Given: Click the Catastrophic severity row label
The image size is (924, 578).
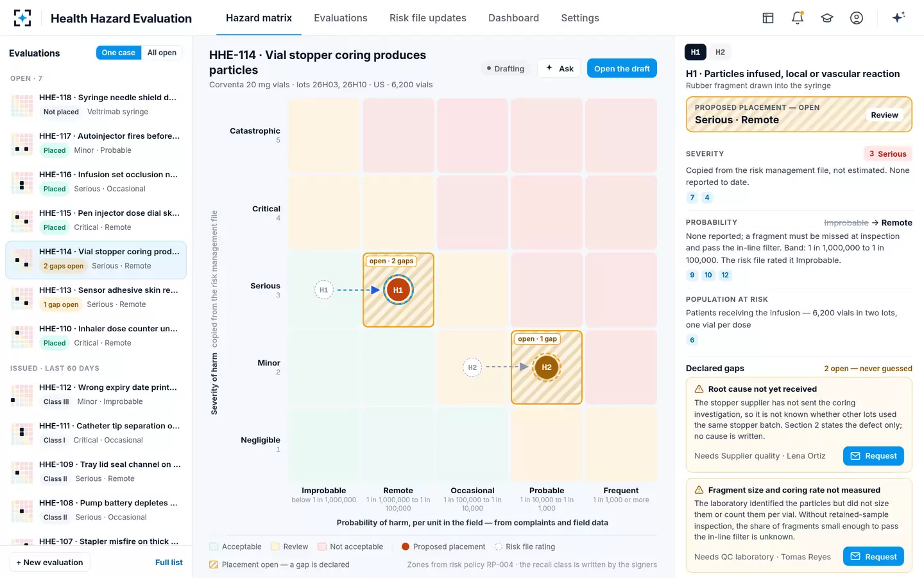Looking at the screenshot, I should [x=255, y=131].
